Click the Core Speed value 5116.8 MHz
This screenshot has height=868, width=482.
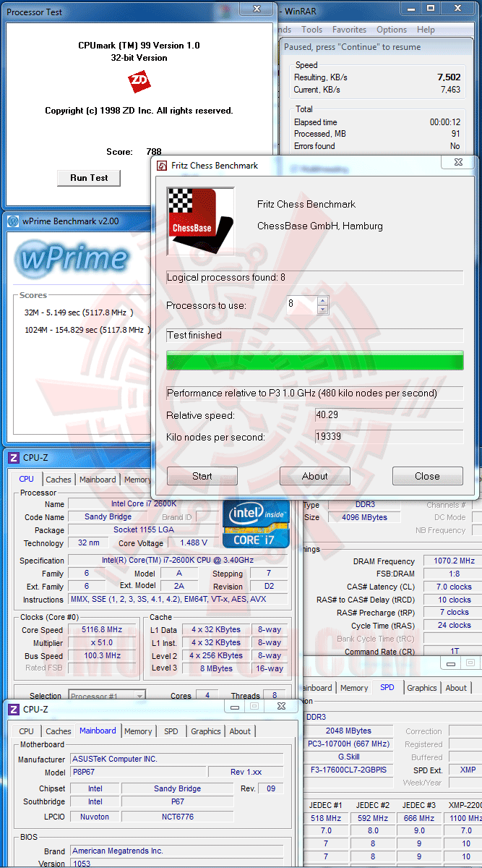click(x=101, y=630)
